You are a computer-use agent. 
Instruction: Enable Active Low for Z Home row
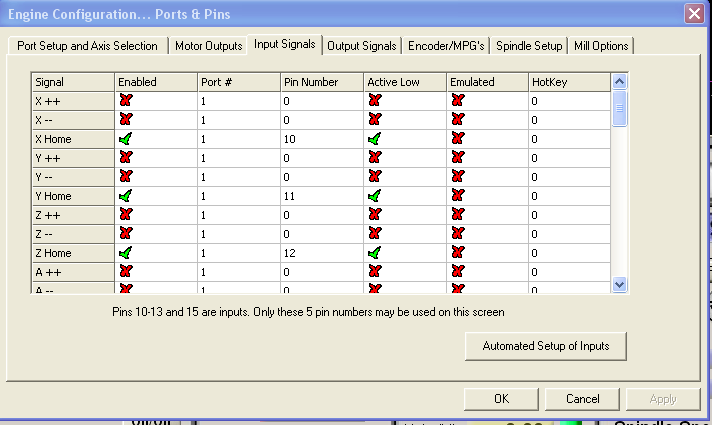coord(374,253)
